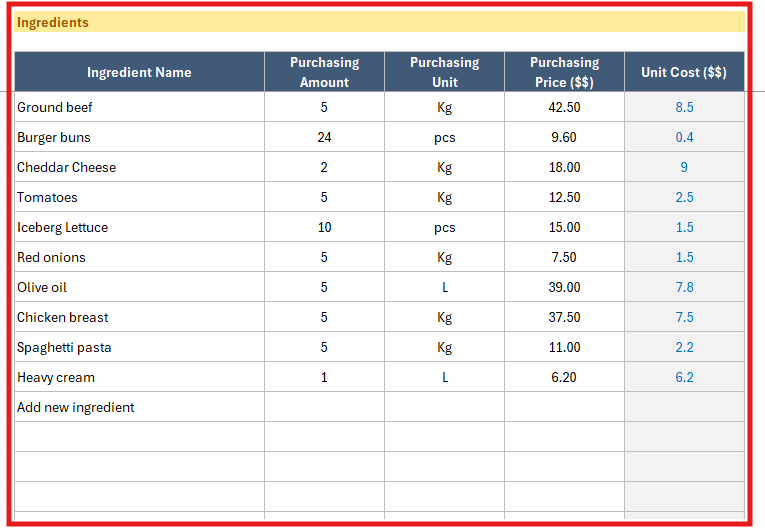Select Olive oil price 39.00
The height and width of the screenshot is (528, 765).
point(564,287)
